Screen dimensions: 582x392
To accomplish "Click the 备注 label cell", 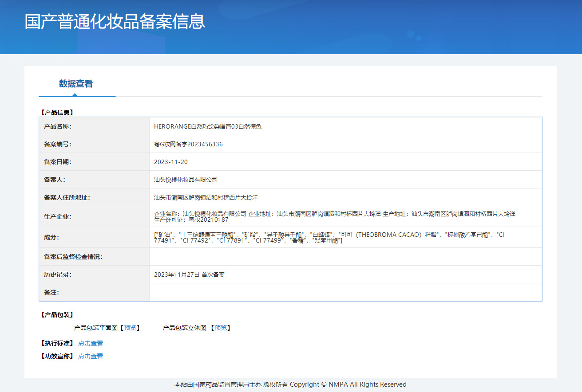I will [x=94, y=292].
